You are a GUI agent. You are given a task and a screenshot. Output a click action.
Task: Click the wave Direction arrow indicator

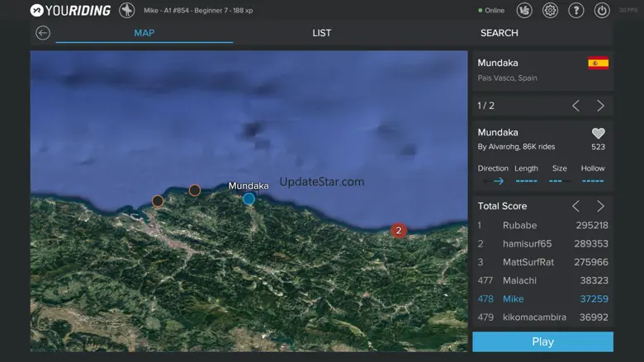click(x=493, y=181)
